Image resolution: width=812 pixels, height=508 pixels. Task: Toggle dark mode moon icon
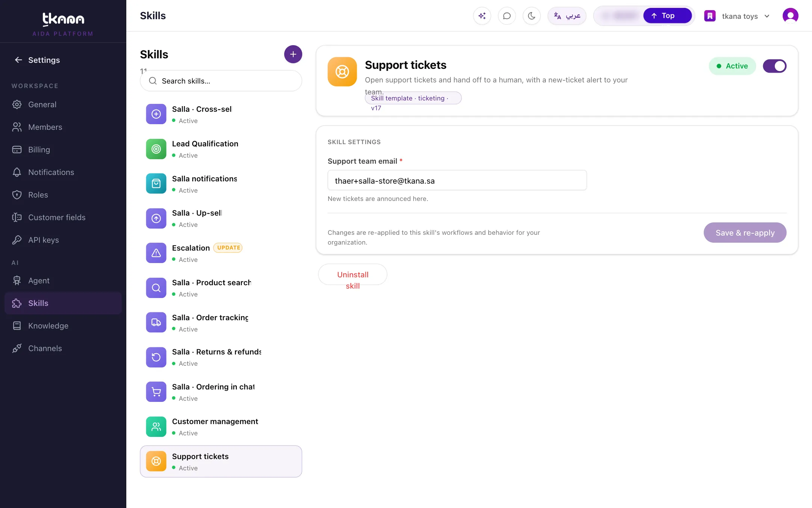532,16
